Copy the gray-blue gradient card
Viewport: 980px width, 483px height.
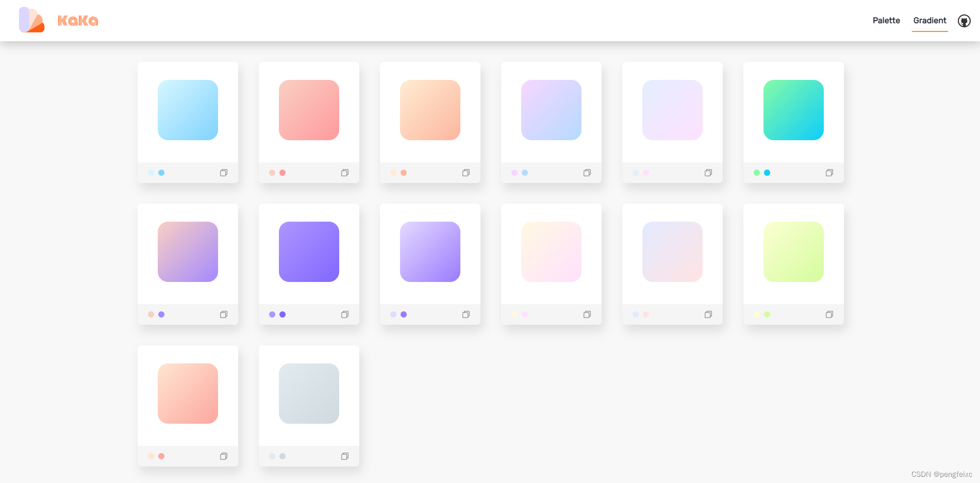tap(345, 456)
